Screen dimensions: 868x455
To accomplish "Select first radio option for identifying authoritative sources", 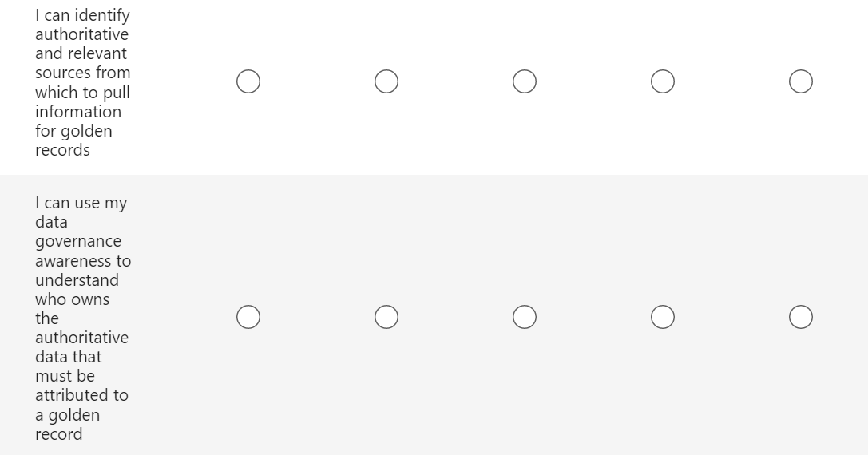I will click(248, 81).
